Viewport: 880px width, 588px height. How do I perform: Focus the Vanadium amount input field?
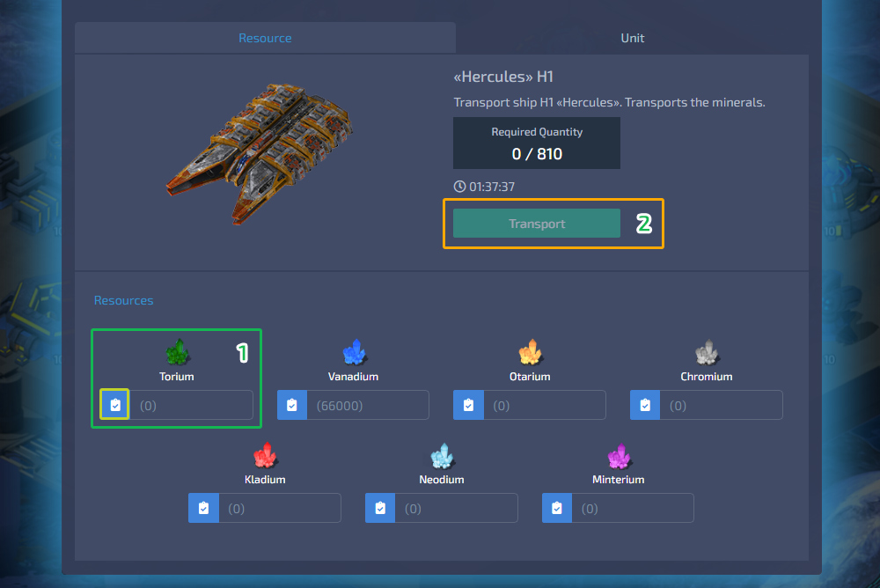pos(368,405)
